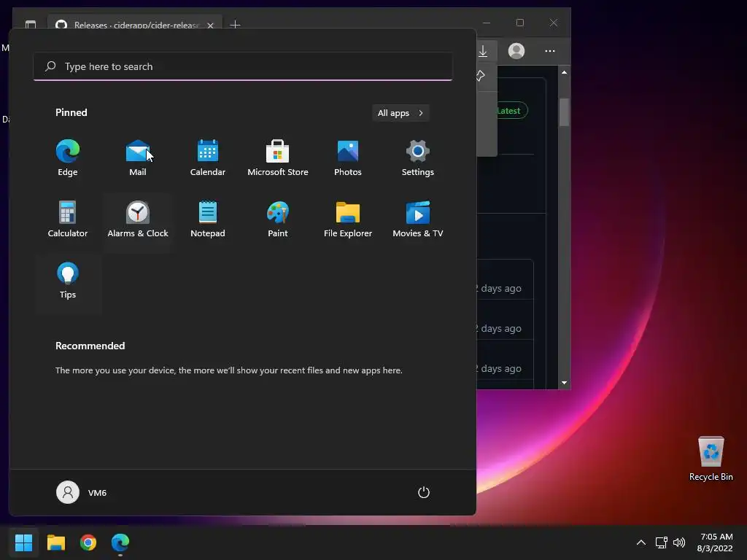
Task: Open the Edge downloads button
Action: (x=483, y=51)
